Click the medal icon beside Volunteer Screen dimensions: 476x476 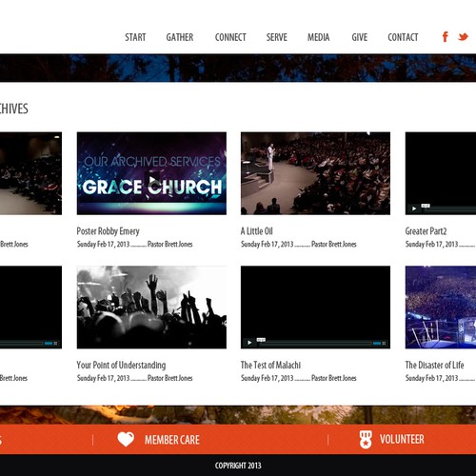366,440
